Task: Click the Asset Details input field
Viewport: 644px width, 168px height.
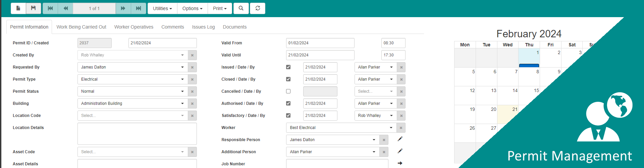Action: [x=137, y=164]
